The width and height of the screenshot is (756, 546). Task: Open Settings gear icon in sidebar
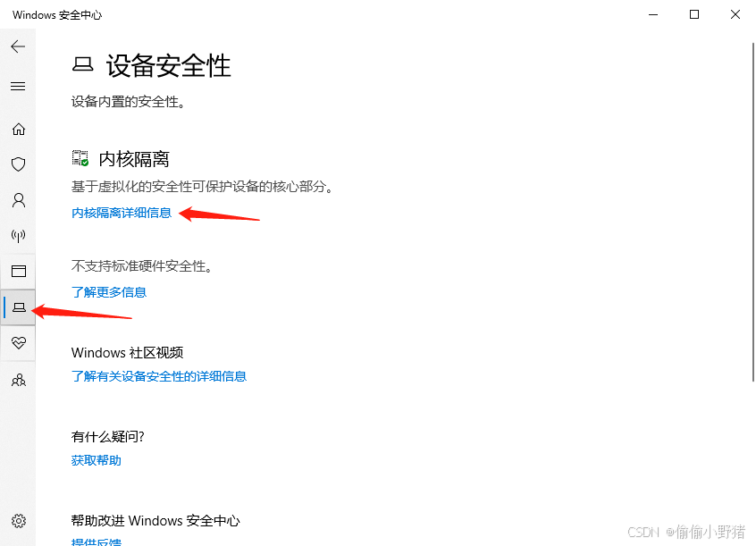pos(19,521)
